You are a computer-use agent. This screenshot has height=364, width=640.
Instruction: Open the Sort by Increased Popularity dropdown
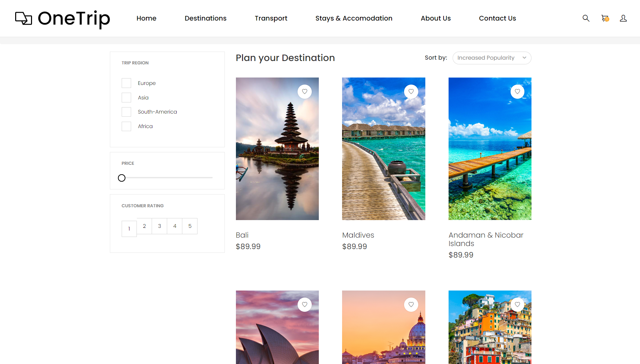[x=492, y=58]
